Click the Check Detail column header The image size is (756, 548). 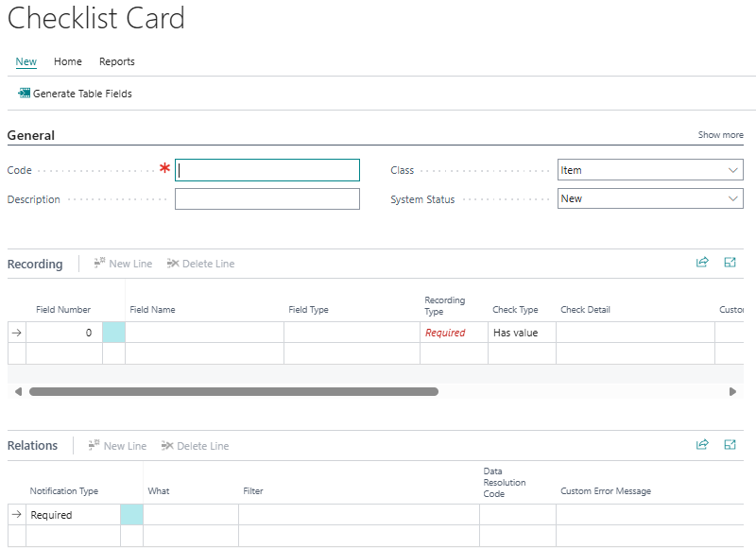585,309
